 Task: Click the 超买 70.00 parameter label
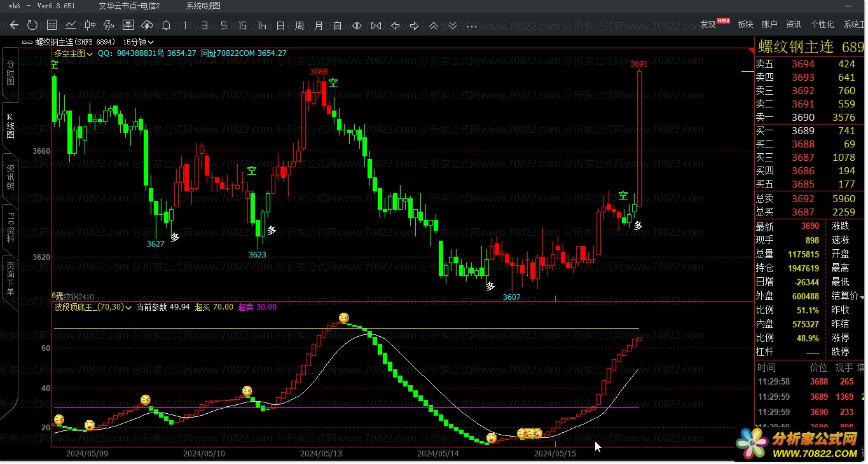(x=214, y=307)
